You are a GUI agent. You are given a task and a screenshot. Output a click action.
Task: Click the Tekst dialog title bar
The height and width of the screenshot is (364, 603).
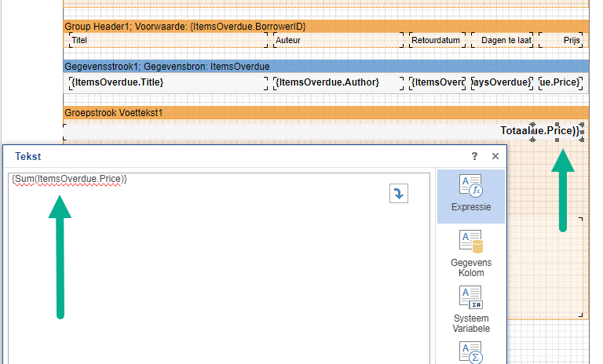click(236, 157)
